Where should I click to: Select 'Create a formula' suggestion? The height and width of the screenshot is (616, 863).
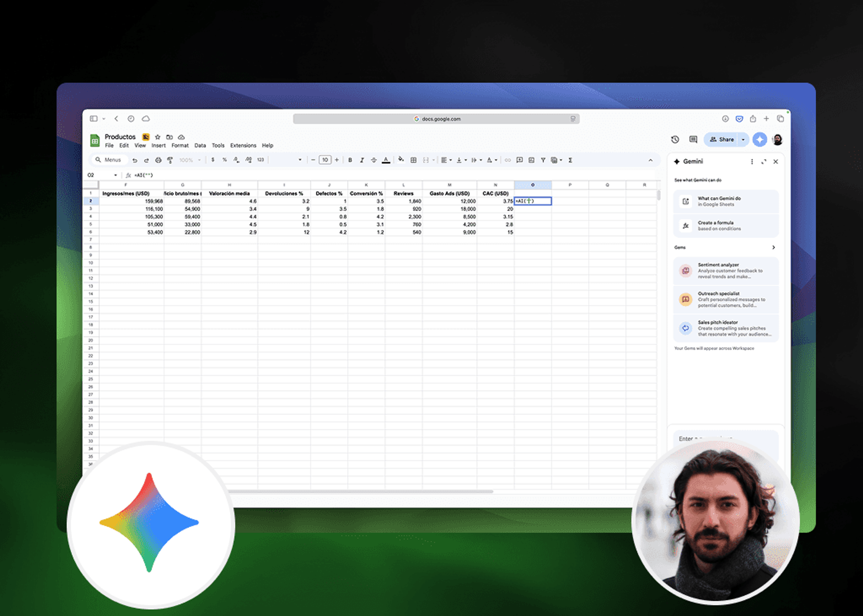coord(726,226)
